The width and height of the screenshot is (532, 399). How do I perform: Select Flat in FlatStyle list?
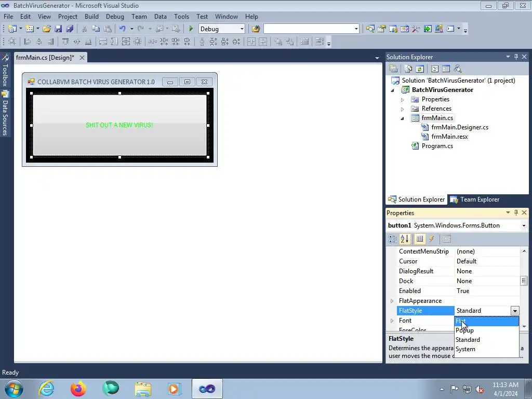486,321
